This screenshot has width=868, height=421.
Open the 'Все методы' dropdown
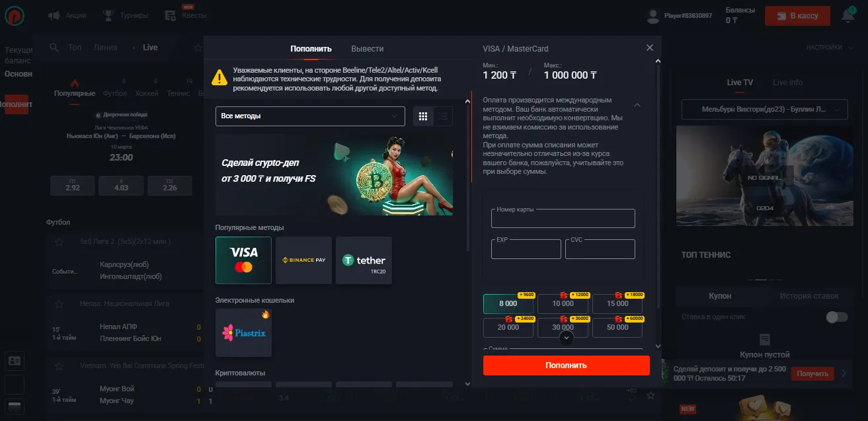click(x=310, y=116)
